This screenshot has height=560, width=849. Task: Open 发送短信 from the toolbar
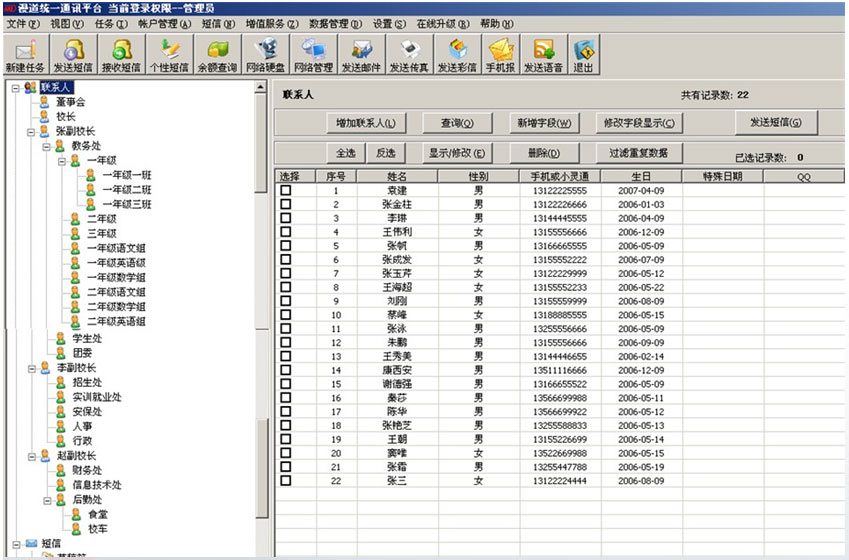coord(72,54)
